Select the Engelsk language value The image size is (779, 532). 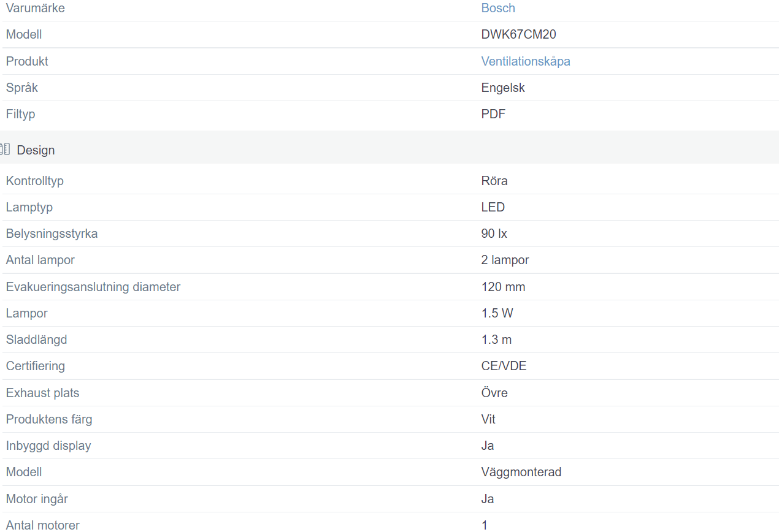(503, 88)
